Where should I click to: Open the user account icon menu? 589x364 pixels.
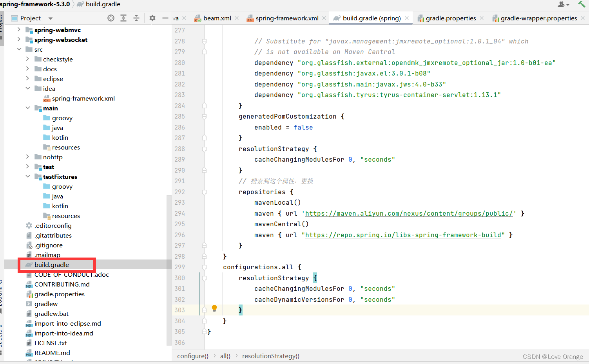point(564,4)
